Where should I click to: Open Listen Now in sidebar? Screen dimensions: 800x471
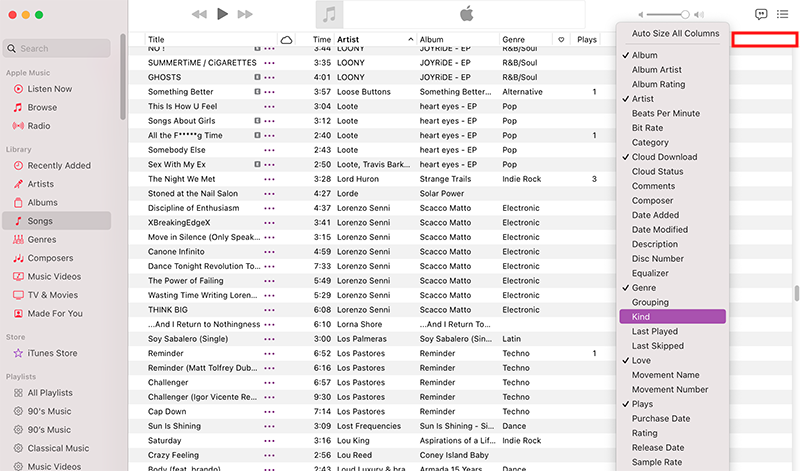[49, 89]
